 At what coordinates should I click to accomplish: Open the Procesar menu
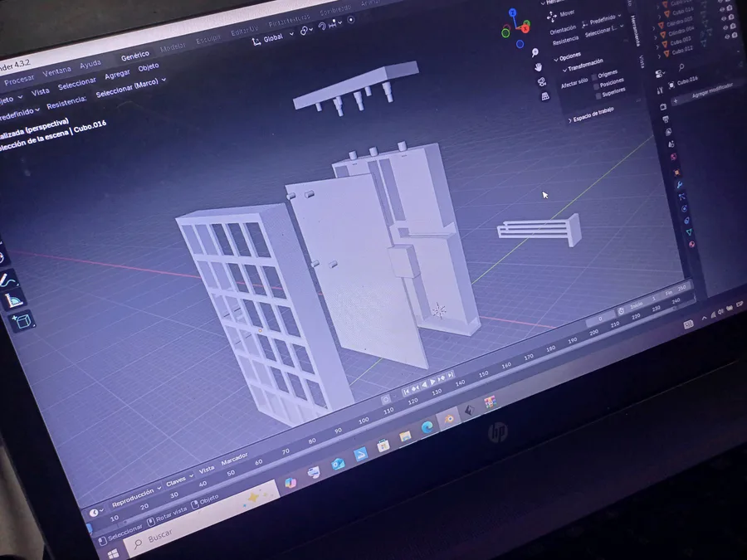pos(19,80)
